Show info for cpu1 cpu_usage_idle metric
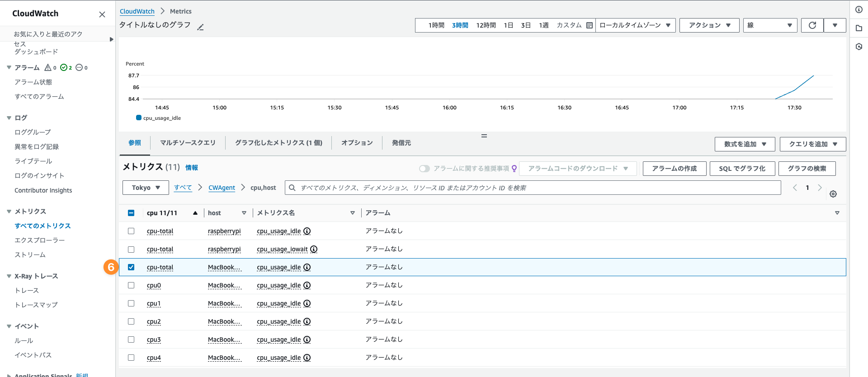 pyautogui.click(x=307, y=303)
